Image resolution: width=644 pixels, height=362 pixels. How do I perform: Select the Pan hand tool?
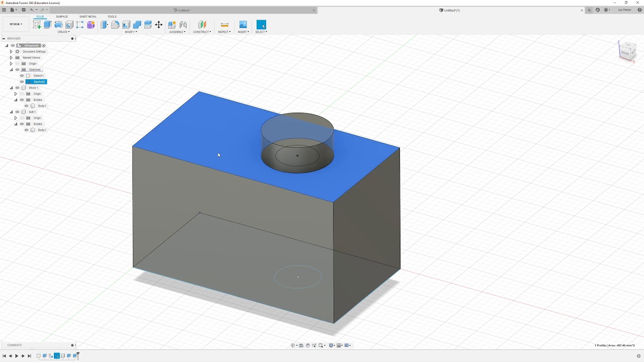307,345
